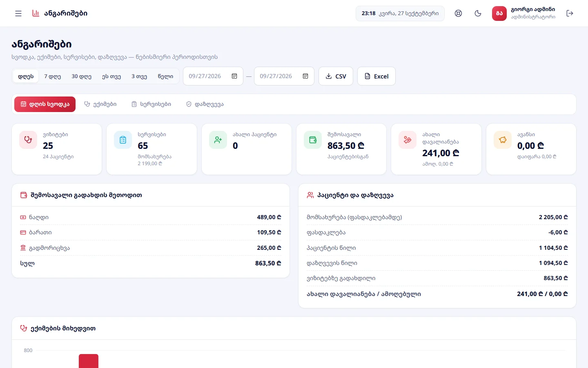Open the hamburger sidebar menu

(x=18, y=13)
